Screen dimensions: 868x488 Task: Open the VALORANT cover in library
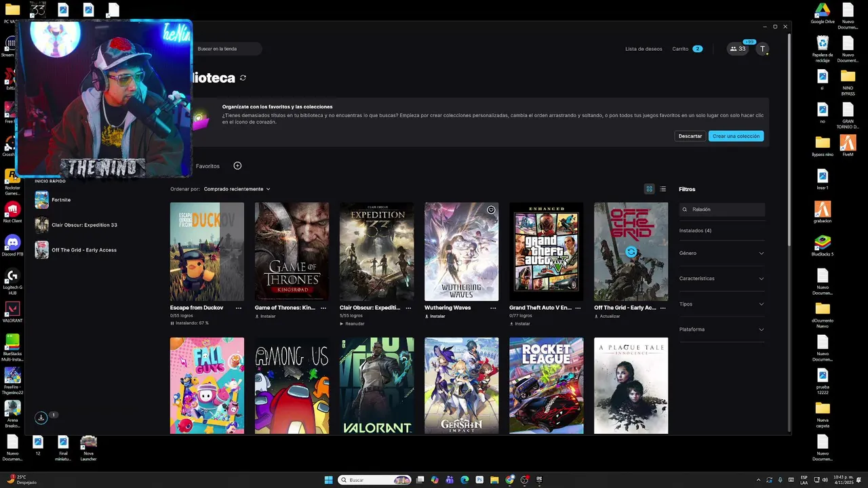pyautogui.click(x=376, y=386)
